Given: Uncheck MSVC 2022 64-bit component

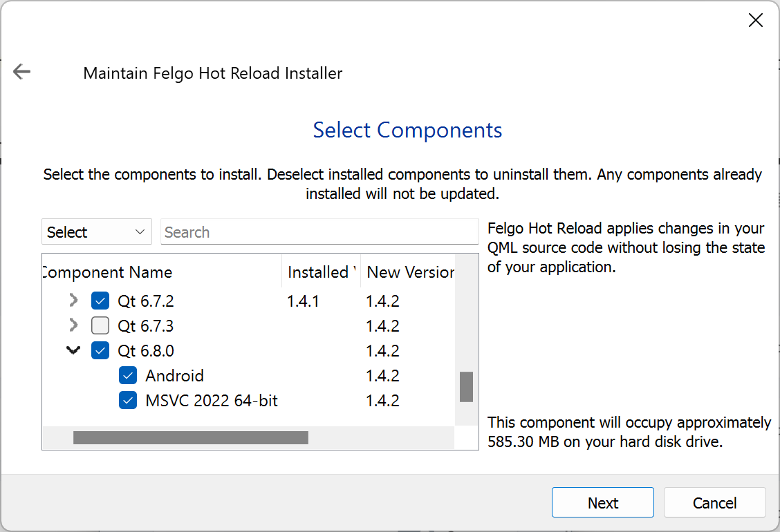Looking at the screenshot, I should [127, 400].
